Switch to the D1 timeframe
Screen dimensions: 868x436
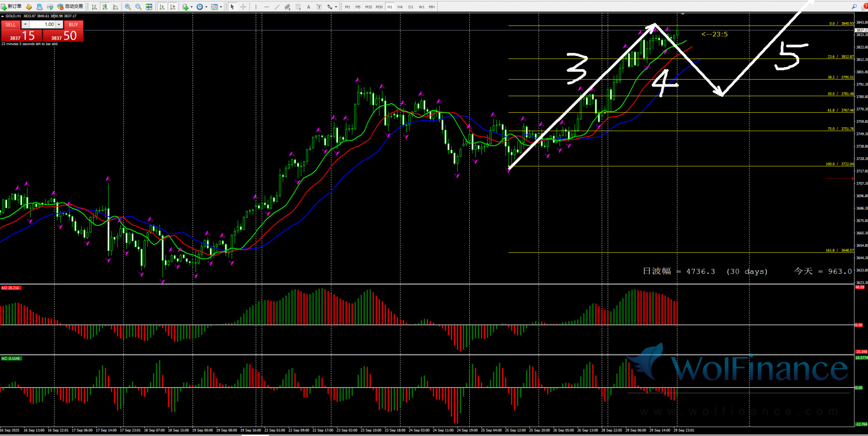[410, 7]
